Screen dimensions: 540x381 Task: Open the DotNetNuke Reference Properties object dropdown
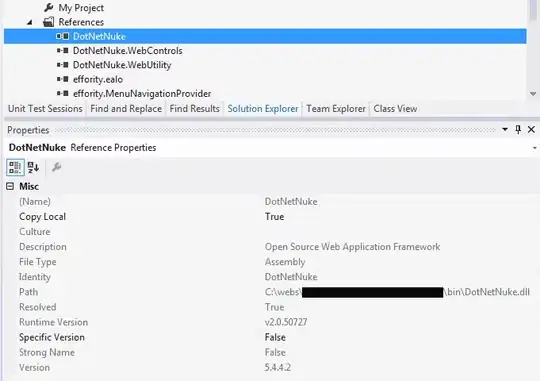(x=534, y=148)
